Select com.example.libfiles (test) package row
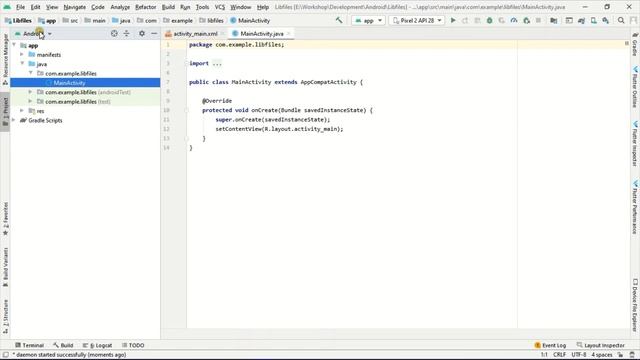 tap(85, 101)
